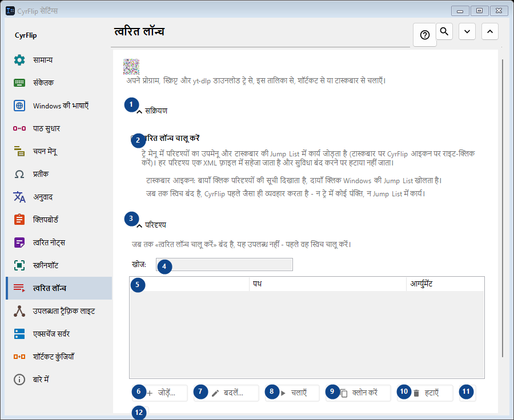
Task: Open the अनुवाद translation icon
Action: click(19, 197)
